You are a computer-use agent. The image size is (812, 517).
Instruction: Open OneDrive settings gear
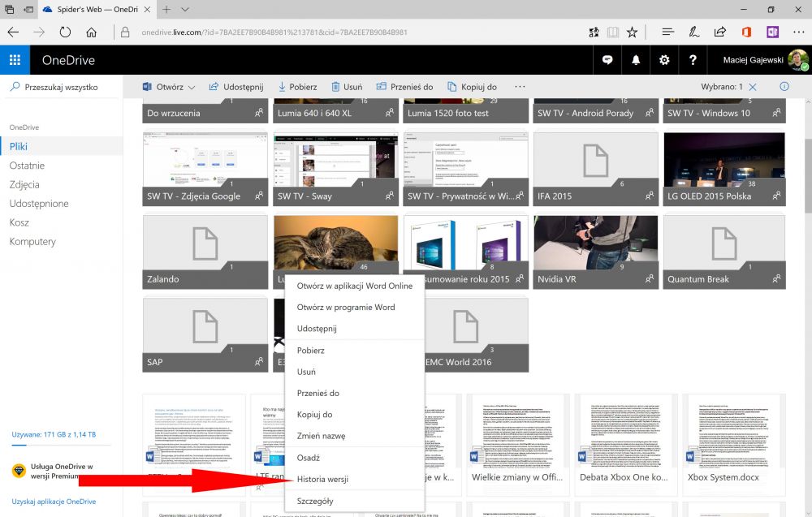(664, 60)
